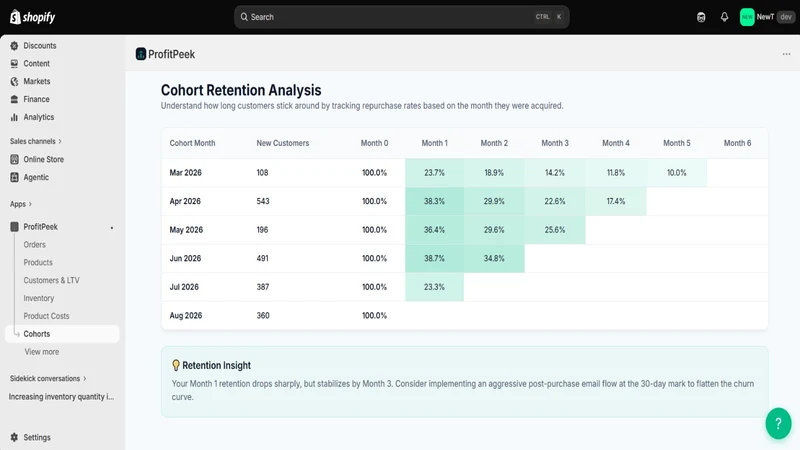Image resolution: width=800 pixels, height=450 pixels.
Task: Click the Settings gear icon
Action: (14, 437)
